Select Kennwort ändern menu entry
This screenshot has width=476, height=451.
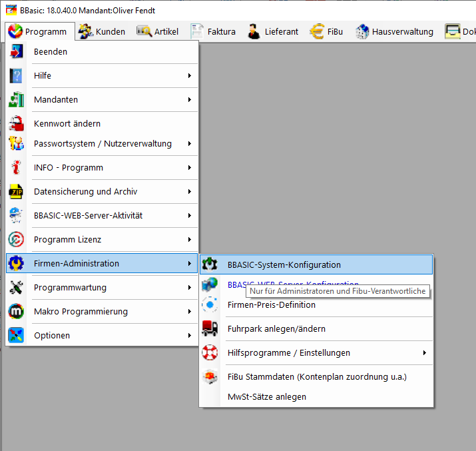pyautogui.click(x=102, y=124)
